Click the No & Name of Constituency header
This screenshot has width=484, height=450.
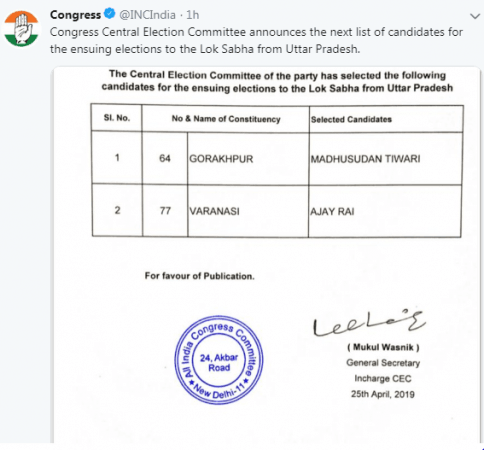tap(226, 119)
